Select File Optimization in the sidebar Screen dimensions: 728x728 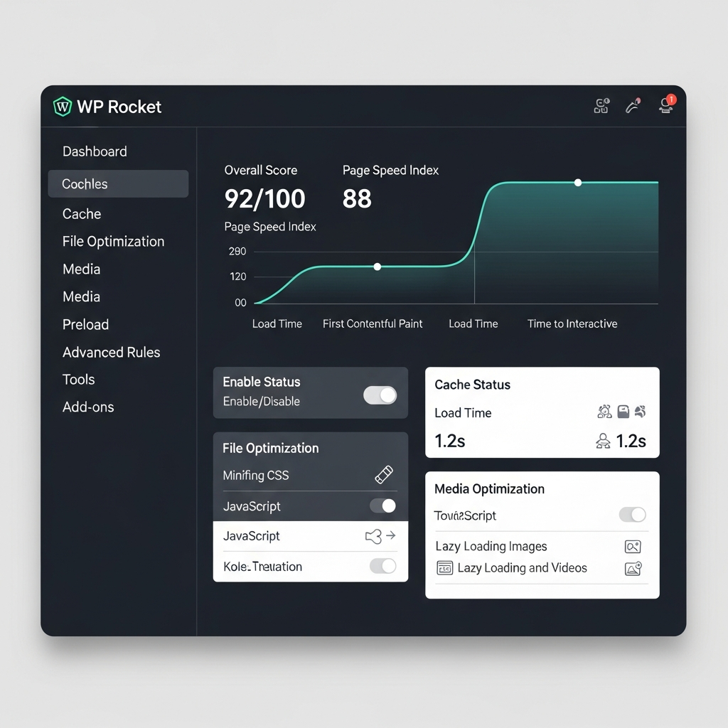point(113,242)
